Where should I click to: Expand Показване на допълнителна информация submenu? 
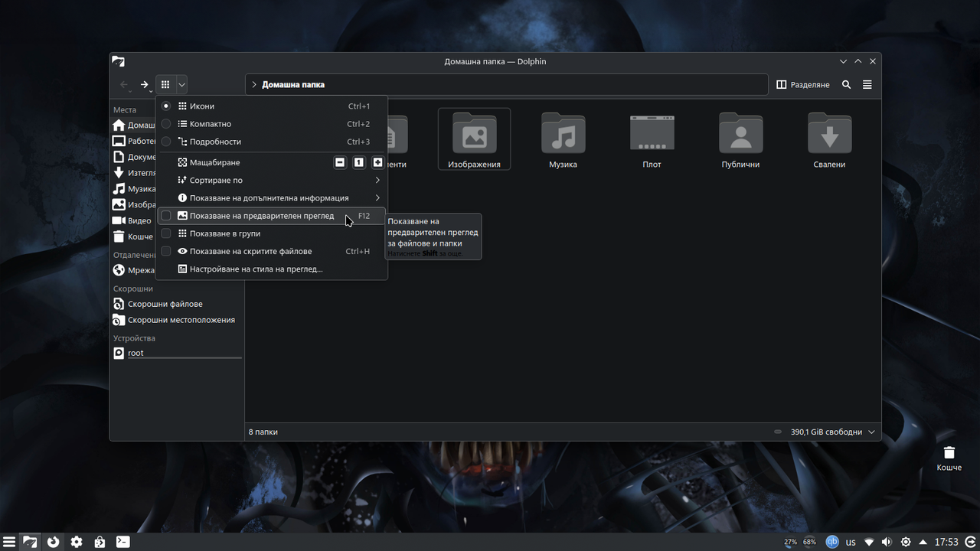pos(272,198)
